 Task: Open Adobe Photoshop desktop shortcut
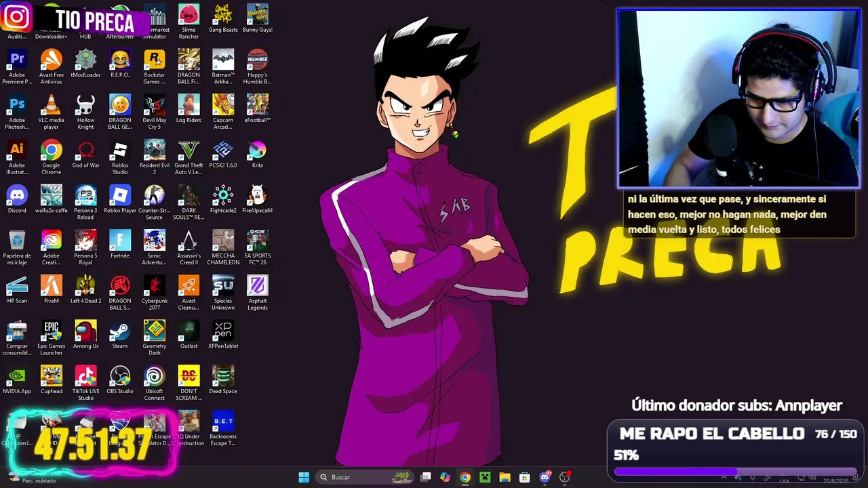tap(17, 112)
